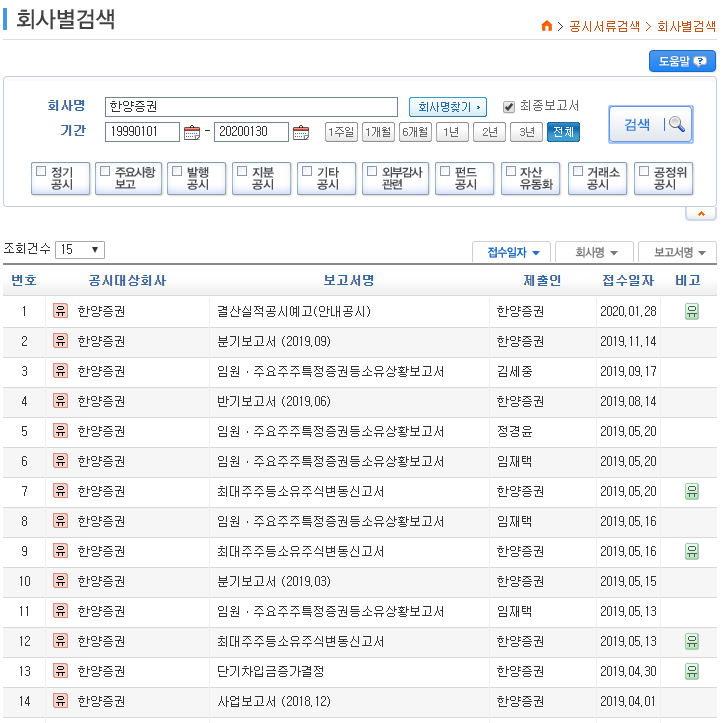Click green 유 remark icon in row 12
The height and width of the screenshot is (723, 722).
click(x=692, y=641)
